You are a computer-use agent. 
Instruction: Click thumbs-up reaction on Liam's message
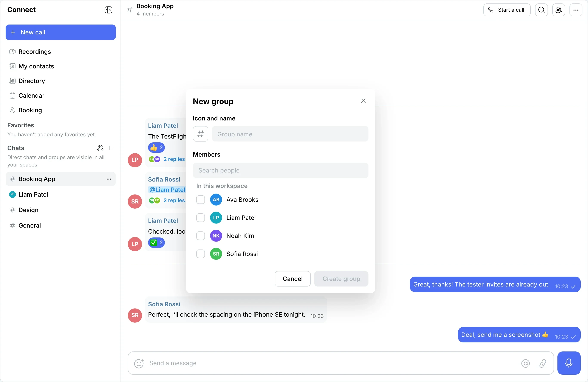[x=156, y=148]
